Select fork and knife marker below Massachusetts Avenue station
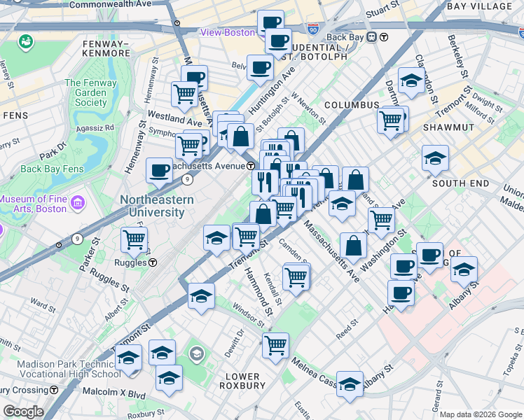 [266, 183]
